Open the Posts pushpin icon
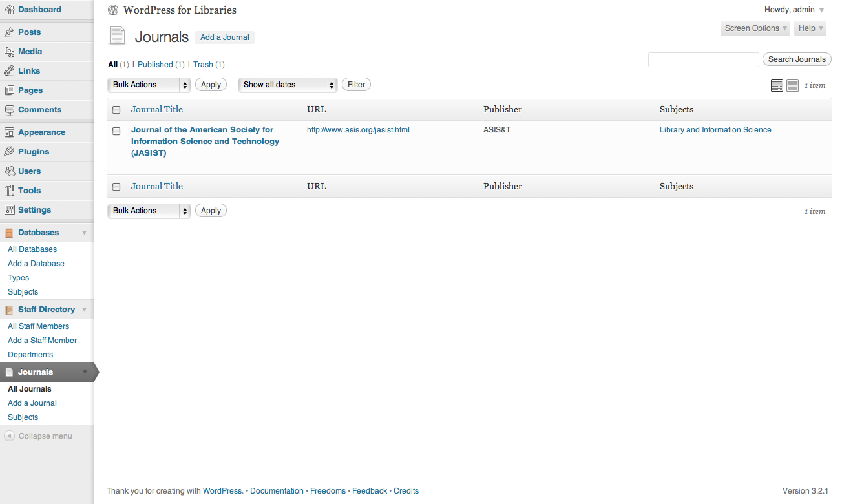Viewport: 842px width, 504px height. (9, 32)
